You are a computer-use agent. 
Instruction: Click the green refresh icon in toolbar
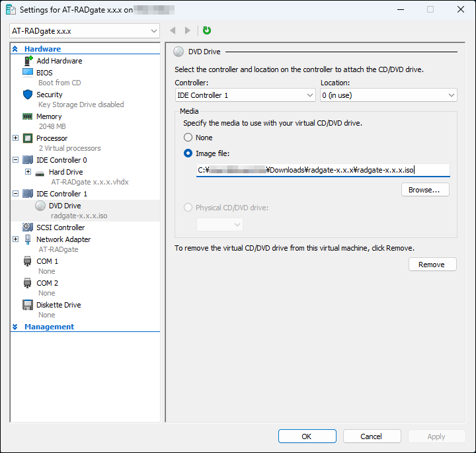point(207,30)
